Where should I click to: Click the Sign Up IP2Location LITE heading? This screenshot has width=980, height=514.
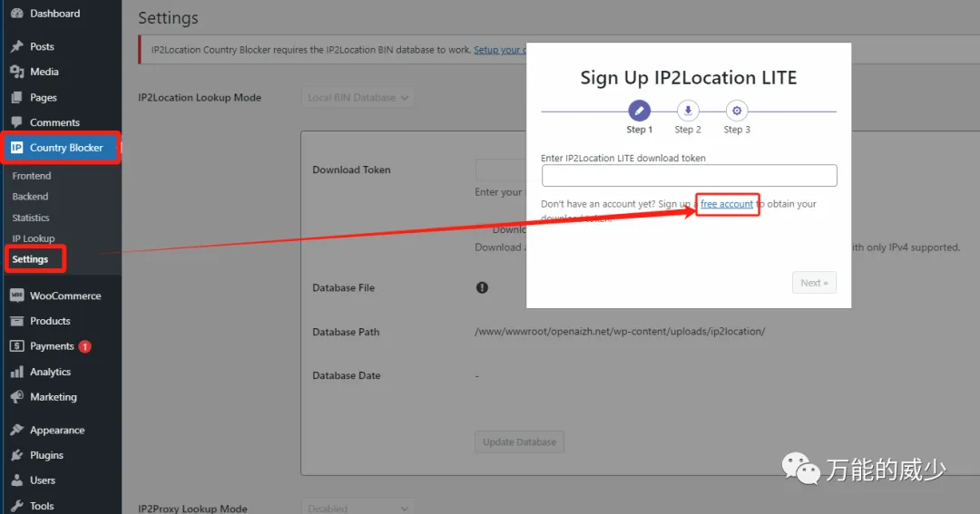point(688,77)
